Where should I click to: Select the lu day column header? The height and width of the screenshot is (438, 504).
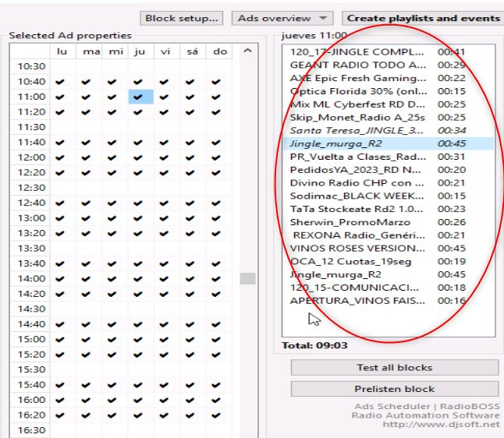pyautogui.click(x=62, y=51)
